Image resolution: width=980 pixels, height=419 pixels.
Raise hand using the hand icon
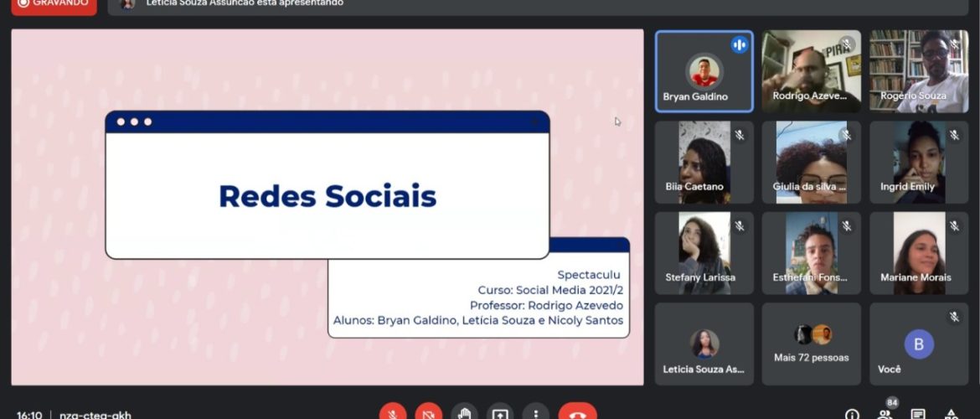[x=464, y=413]
